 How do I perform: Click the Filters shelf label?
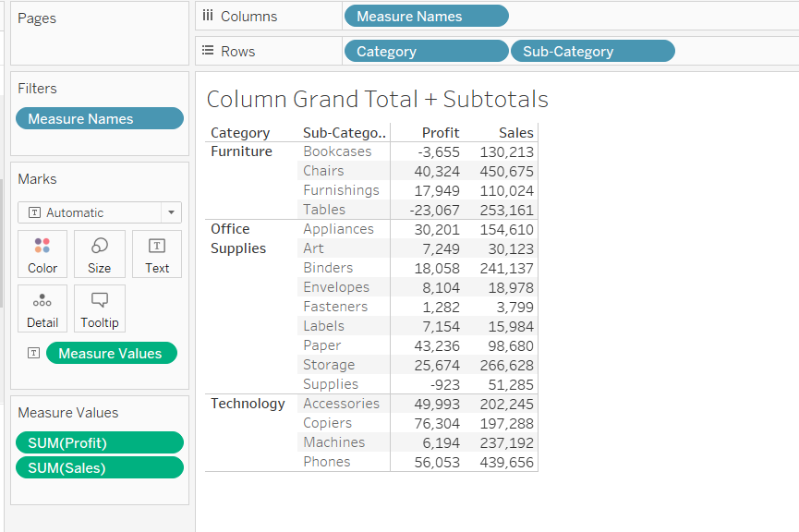click(37, 88)
